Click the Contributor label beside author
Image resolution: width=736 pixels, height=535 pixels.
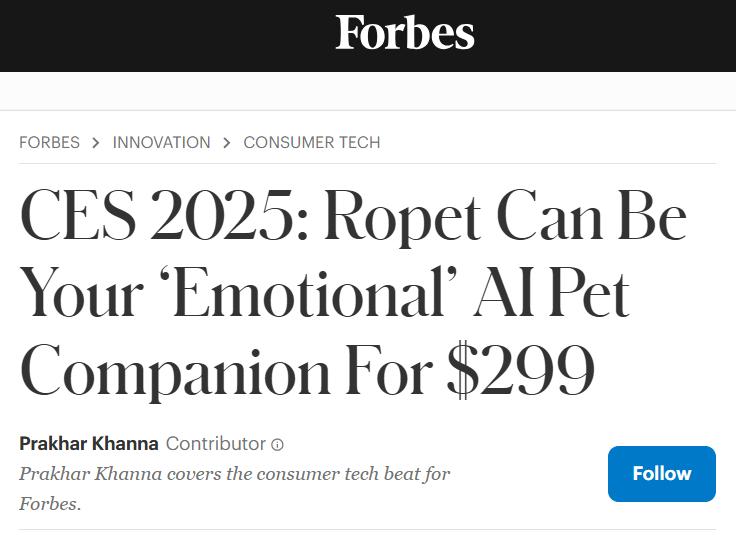click(216, 443)
